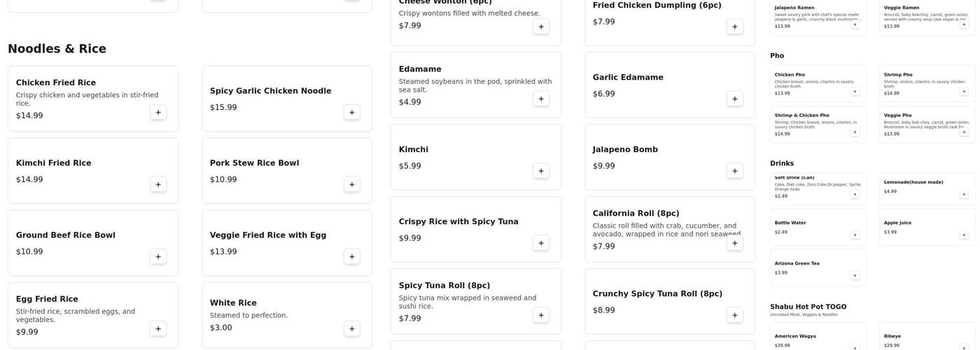Add Chicken Pho using its plus button

855,92
